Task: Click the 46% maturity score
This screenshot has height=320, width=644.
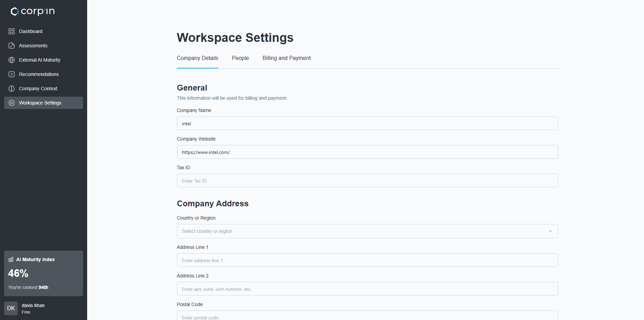Action: (18, 273)
